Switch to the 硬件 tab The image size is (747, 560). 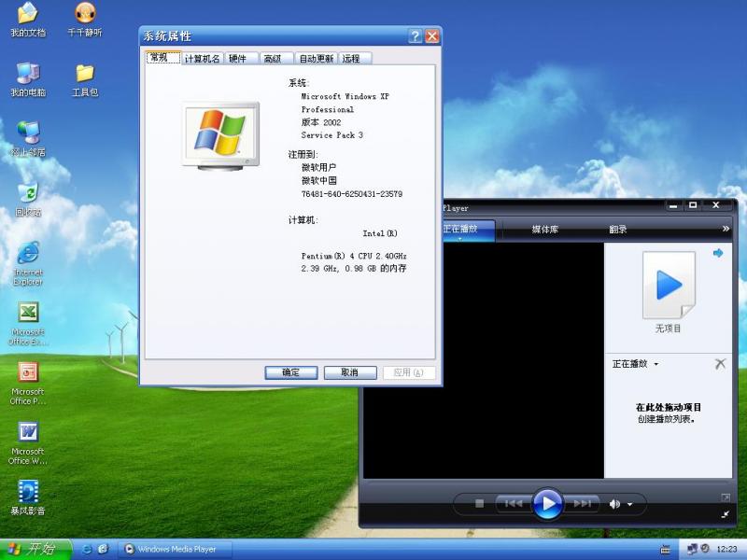pyautogui.click(x=241, y=59)
